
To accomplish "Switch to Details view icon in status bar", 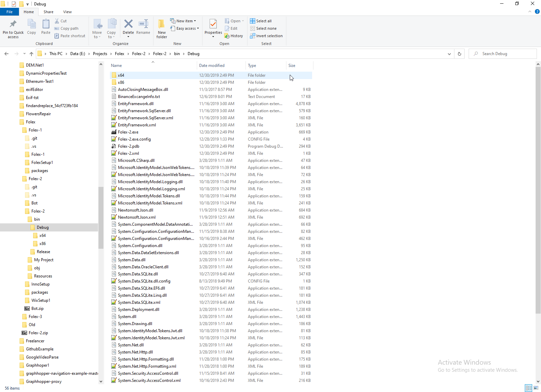I will tap(528, 388).
